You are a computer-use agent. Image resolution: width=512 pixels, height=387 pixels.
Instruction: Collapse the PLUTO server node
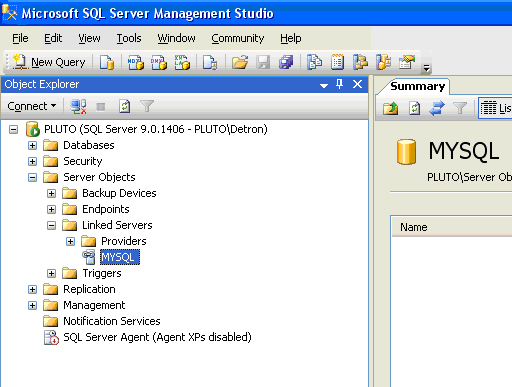point(13,129)
